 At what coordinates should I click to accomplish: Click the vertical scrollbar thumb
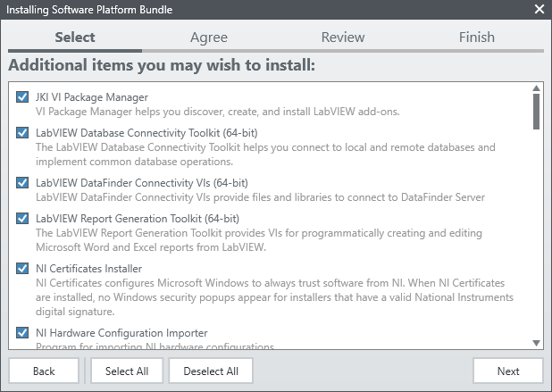[x=536, y=112]
